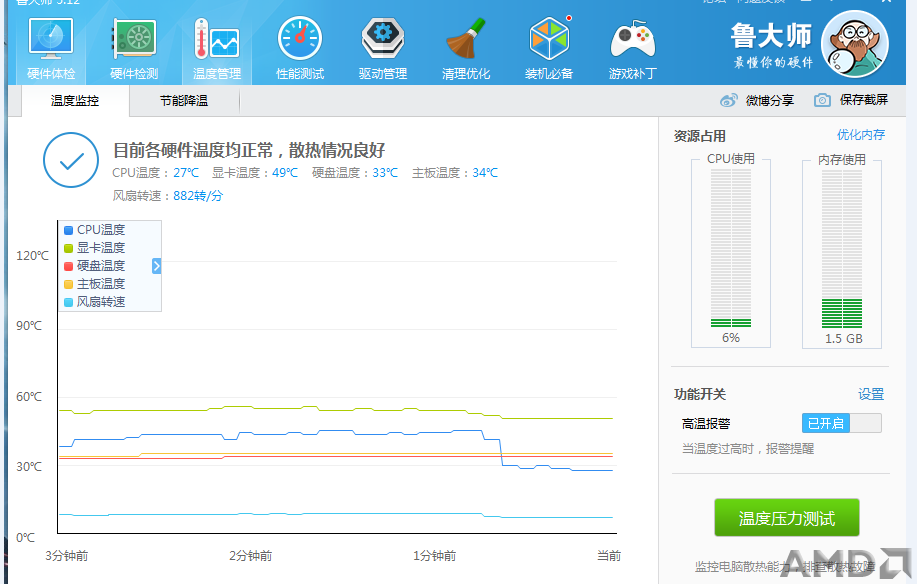Click the checkmark status circle icon
917x584 pixels.
[x=71, y=160]
